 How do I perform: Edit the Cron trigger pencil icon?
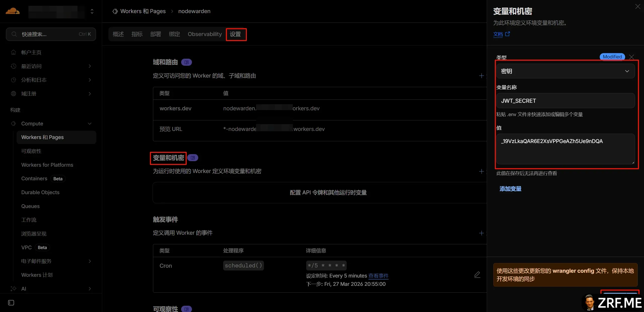477,275
